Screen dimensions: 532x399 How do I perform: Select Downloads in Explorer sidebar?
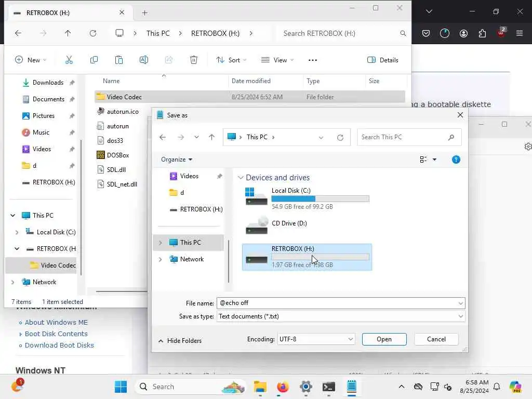tap(48, 83)
